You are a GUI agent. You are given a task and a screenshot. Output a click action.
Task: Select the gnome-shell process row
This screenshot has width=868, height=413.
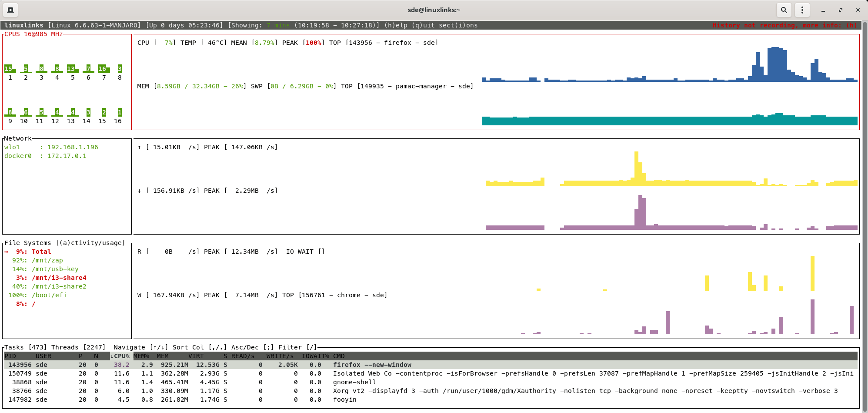pyautogui.click(x=431, y=382)
